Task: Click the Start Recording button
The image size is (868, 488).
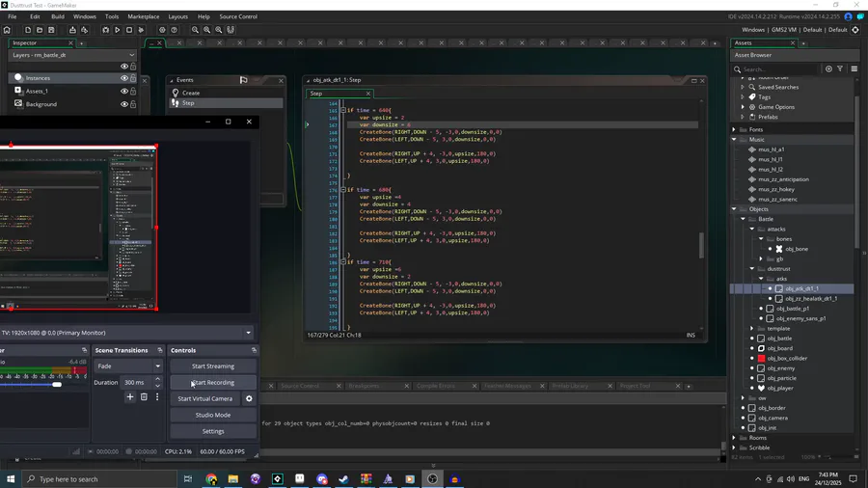Action: pos(212,383)
